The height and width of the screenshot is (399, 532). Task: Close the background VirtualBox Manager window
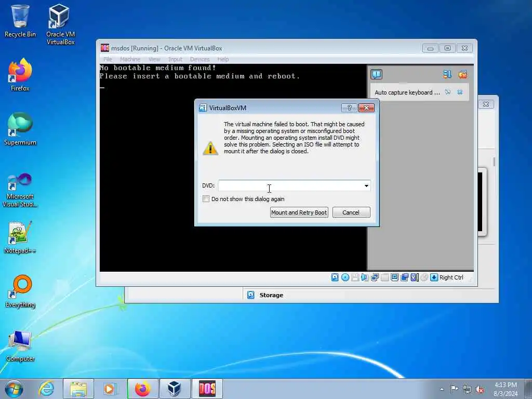486,104
